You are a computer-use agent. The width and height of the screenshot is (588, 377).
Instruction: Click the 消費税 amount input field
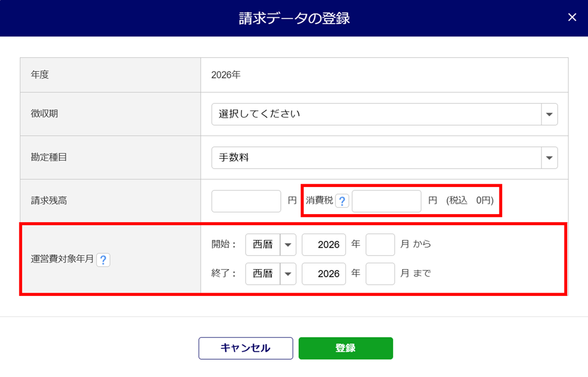pyautogui.click(x=386, y=201)
